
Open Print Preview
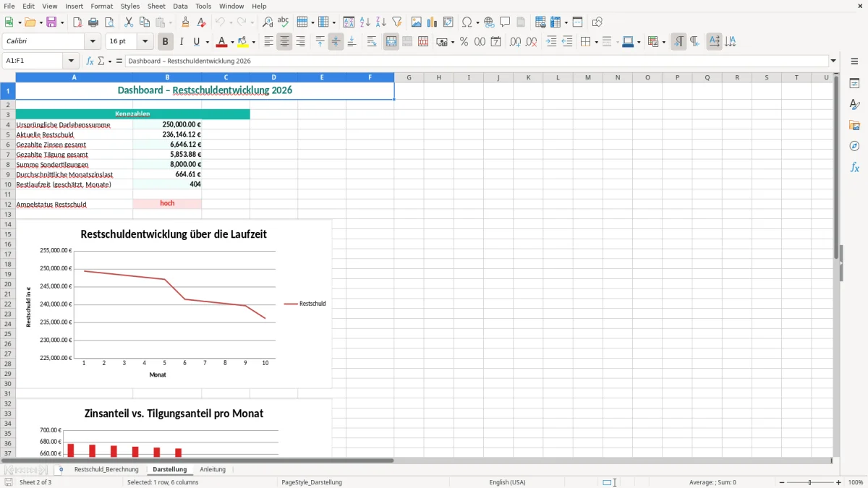click(109, 22)
